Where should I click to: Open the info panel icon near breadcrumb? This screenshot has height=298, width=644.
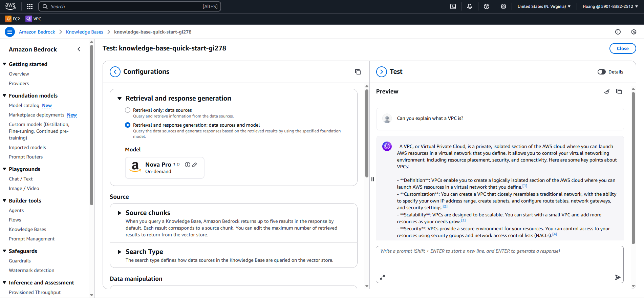pos(618,32)
